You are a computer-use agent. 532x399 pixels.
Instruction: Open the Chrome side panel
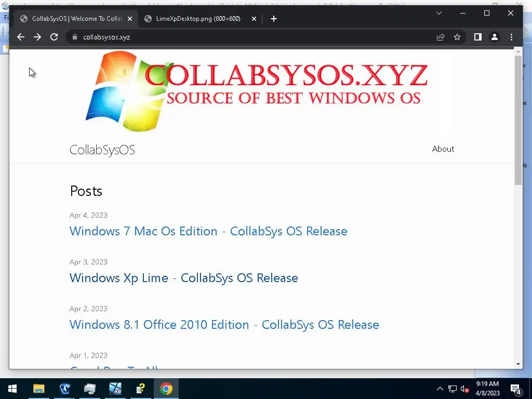[478, 37]
